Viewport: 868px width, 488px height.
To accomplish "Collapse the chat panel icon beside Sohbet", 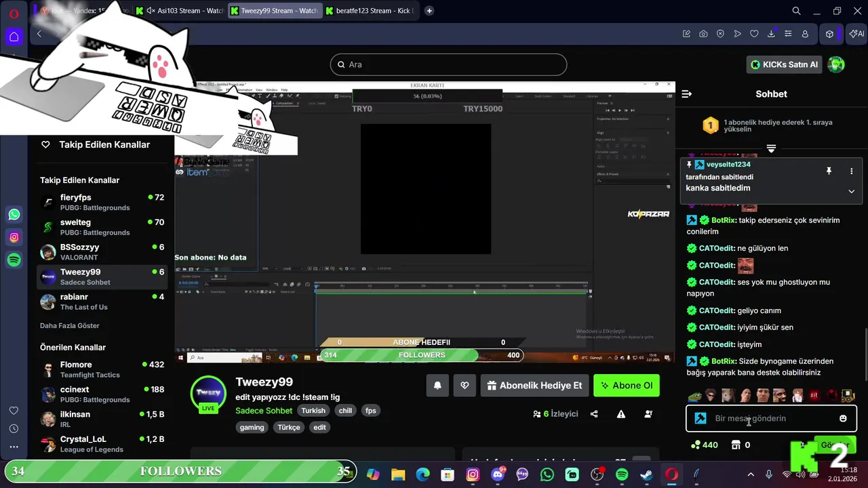I will point(686,94).
